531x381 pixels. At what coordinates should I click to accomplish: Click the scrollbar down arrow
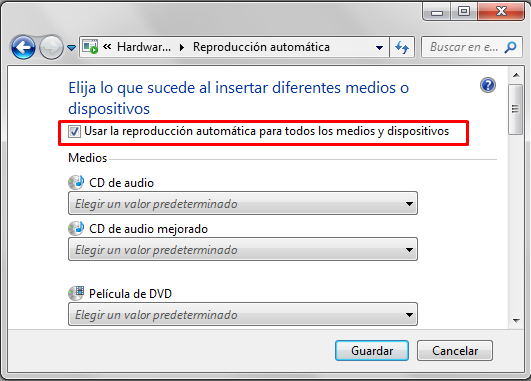pyautogui.click(x=516, y=320)
